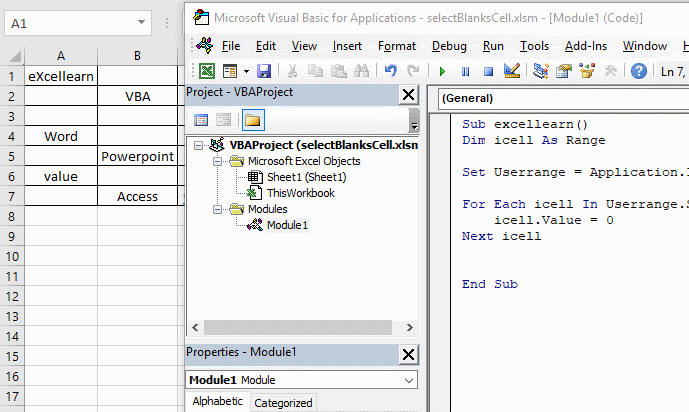Select cell containing Access
This screenshot has height=412, width=689.
pos(137,196)
